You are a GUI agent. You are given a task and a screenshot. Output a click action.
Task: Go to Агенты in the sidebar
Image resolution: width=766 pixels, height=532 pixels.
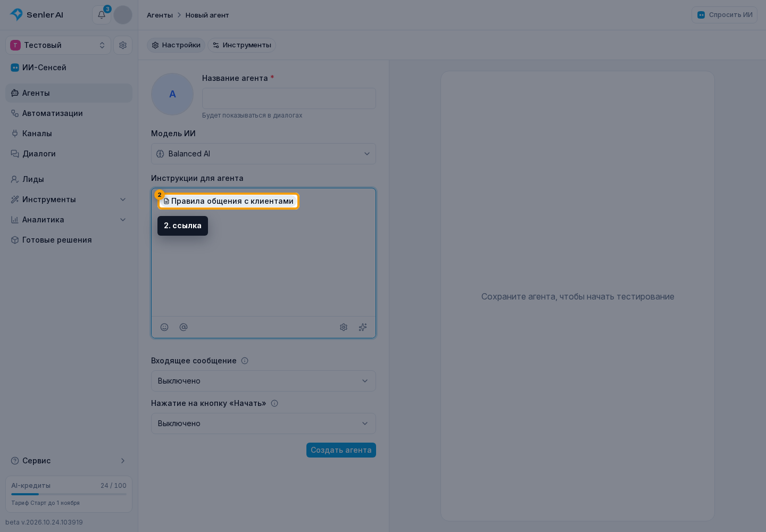[x=69, y=93]
